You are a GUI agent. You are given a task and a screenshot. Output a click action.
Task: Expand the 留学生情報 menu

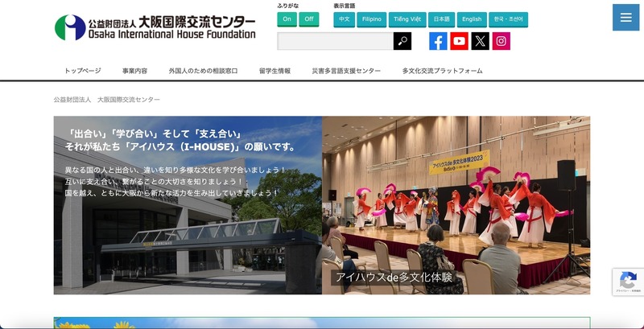click(x=275, y=71)
